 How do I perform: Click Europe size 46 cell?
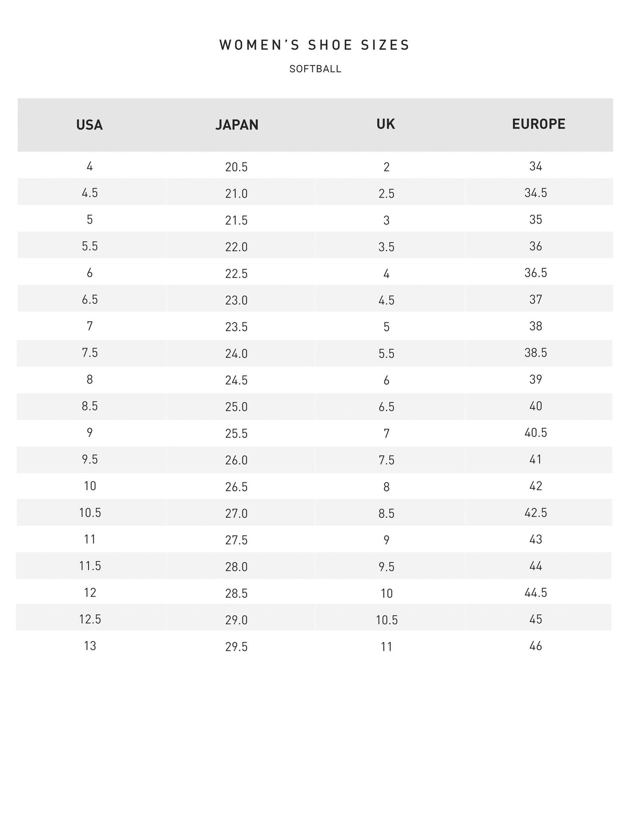pyautogui.click(x=536, y=646)
